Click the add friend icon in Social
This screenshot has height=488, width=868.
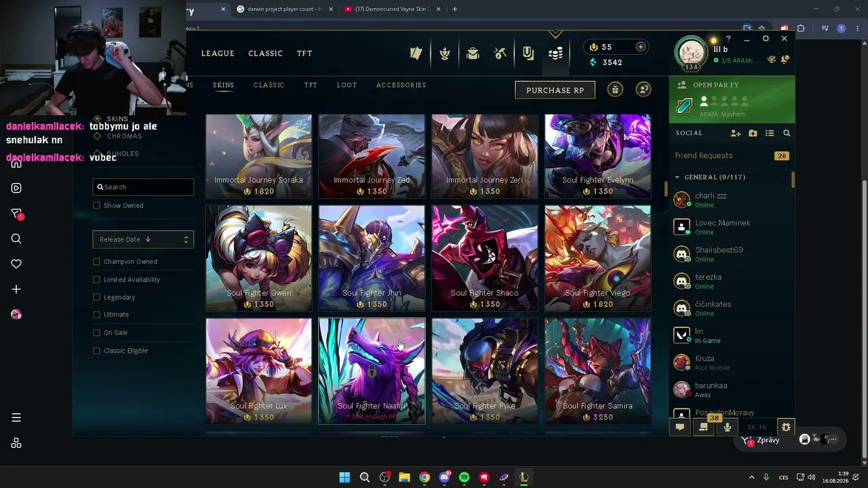click(736, 134)
